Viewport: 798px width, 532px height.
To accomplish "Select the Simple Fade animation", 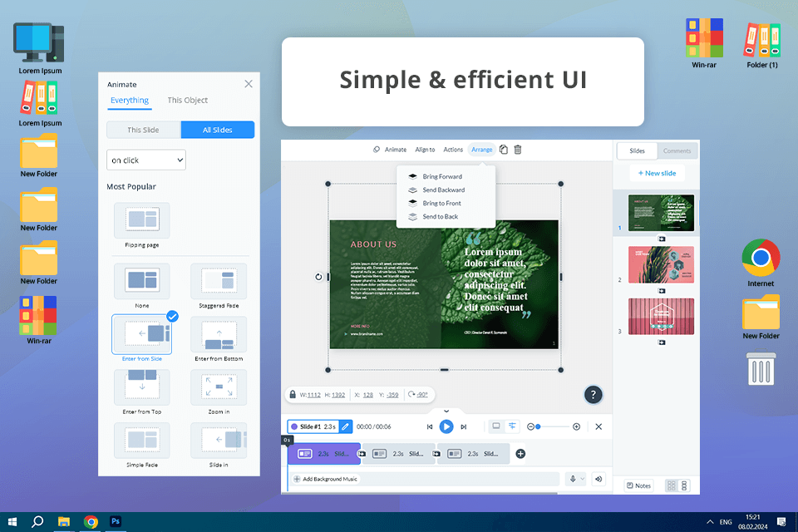I will pos(142,440).
